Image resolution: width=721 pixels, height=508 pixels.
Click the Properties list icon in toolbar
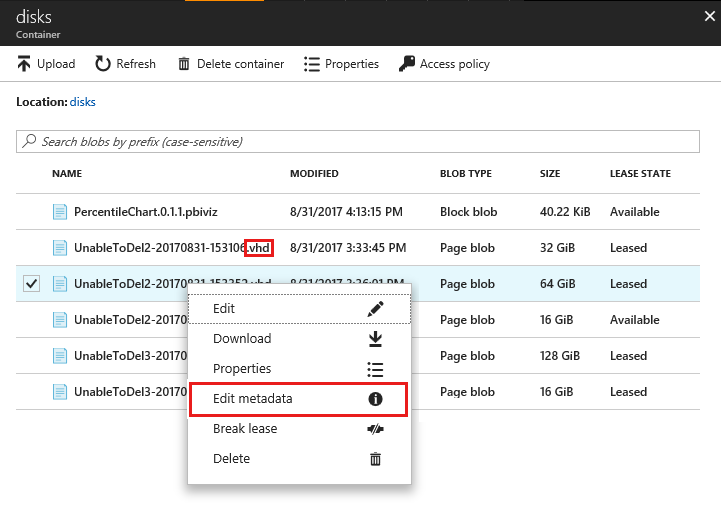tap(312, 64)
